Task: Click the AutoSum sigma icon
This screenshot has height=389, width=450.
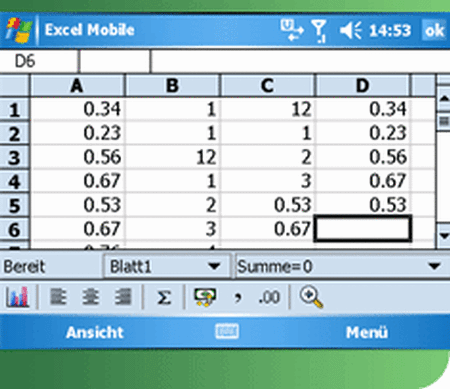Action: click(164, 297)
